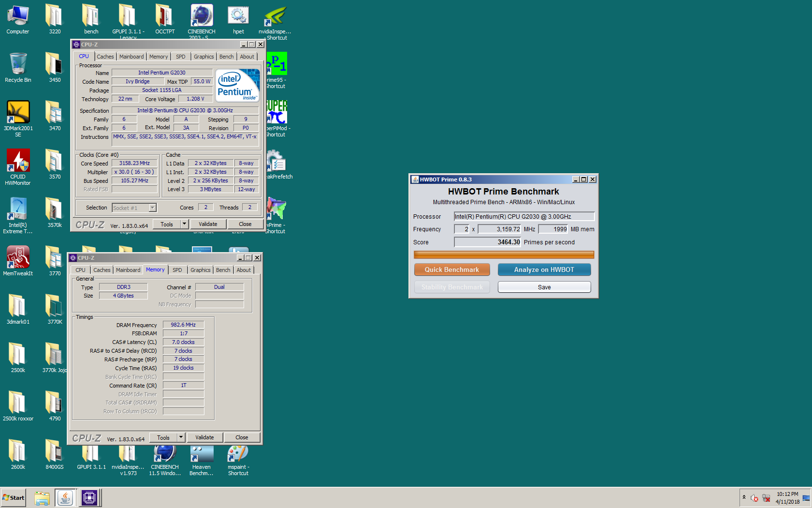Select SPD tab in top CPU-Z

tap(180, 57)
